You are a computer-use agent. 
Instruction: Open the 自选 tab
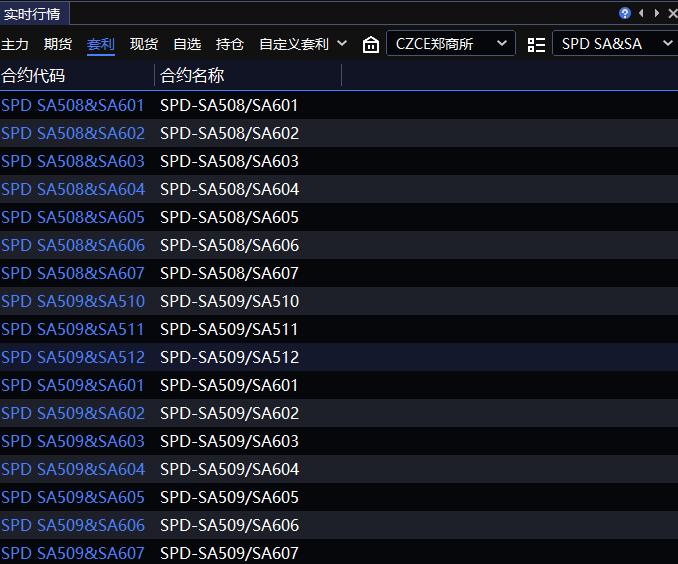coord(187,44)
